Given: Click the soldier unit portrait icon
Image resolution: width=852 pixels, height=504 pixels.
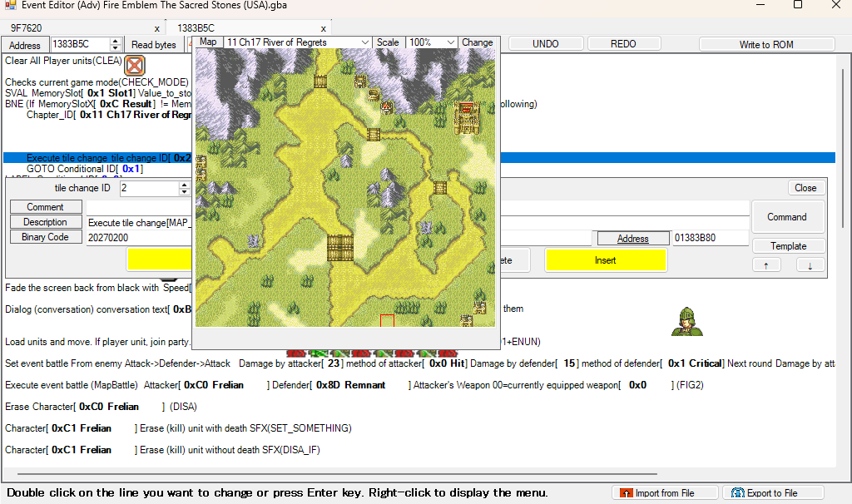Looking at the screenshot, I should (x=686, y=322).
